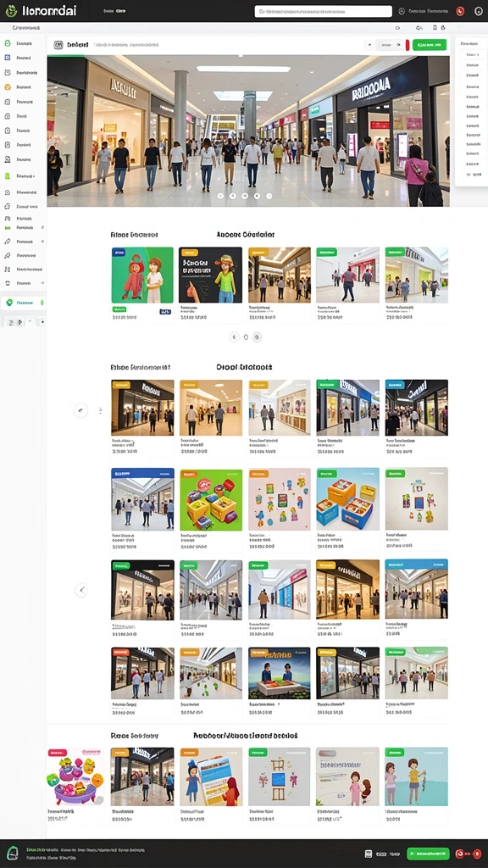Click the blue square icon in the sidebar
This screenshot has height=868, width=488.
point(8,58)
